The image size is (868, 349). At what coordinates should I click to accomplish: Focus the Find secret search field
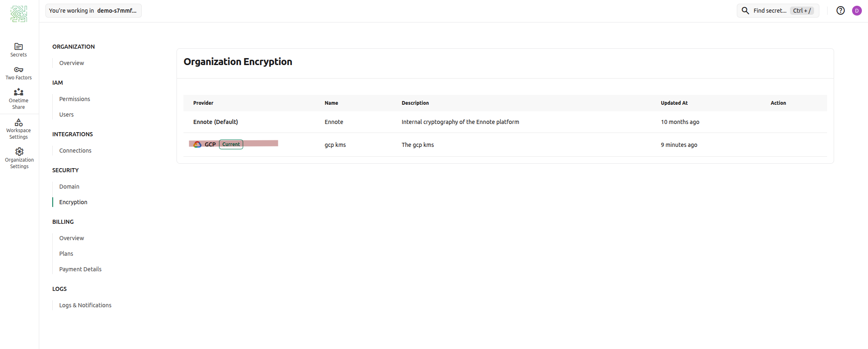pos(778,11)
